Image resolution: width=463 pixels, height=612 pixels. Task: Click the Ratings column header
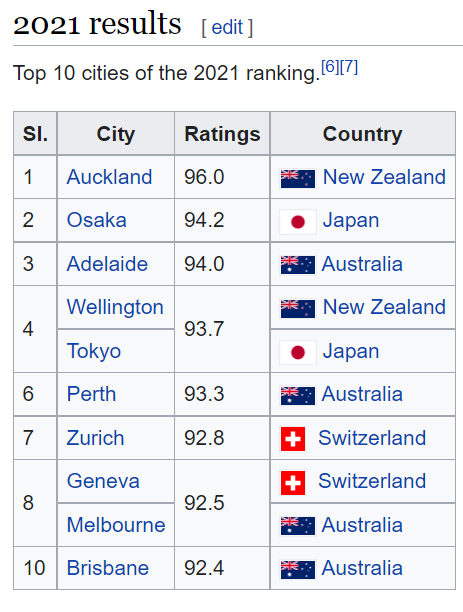(222, 134)
